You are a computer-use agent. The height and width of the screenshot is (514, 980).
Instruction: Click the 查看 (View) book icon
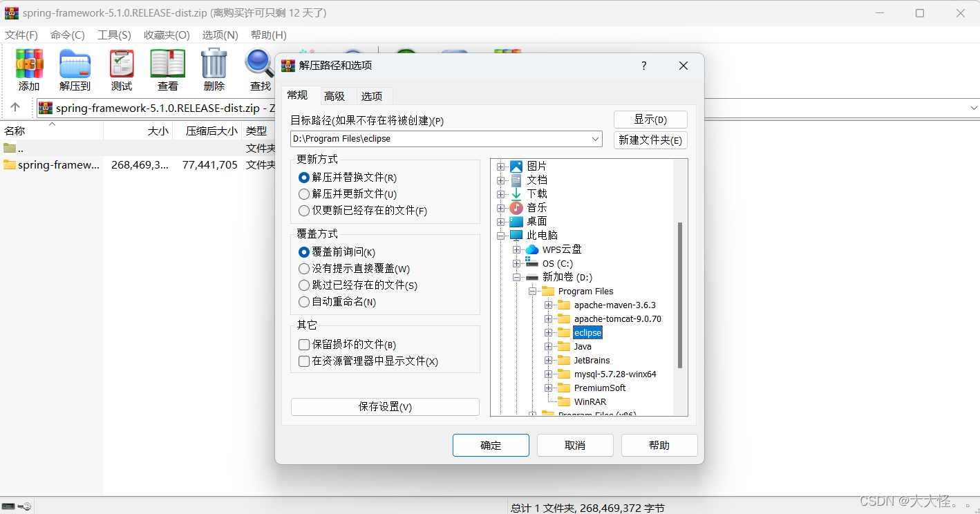(x=168, y=64)
